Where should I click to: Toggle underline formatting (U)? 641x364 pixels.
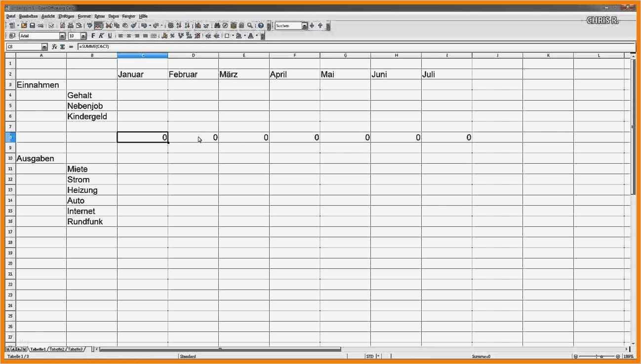tap(110, 36)
